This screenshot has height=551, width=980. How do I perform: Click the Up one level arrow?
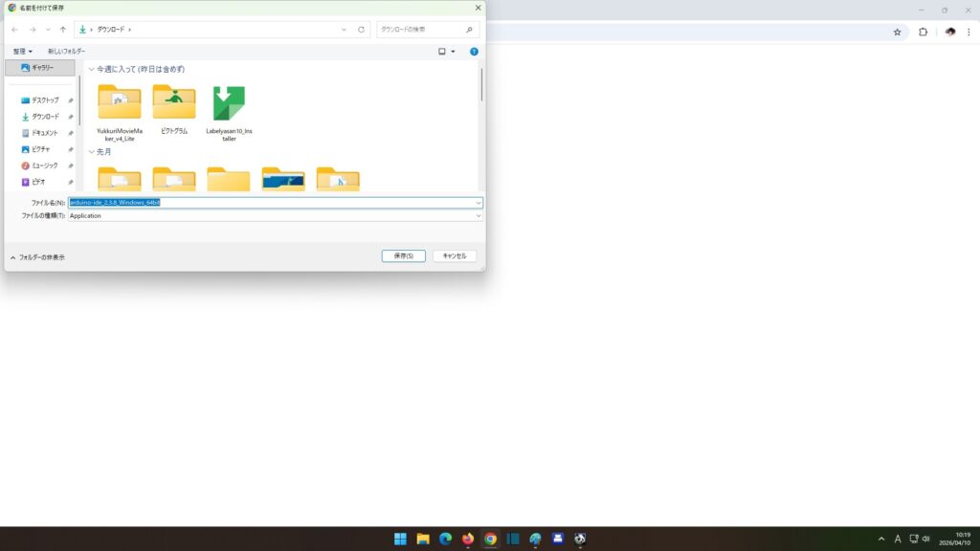pos(63,30)
